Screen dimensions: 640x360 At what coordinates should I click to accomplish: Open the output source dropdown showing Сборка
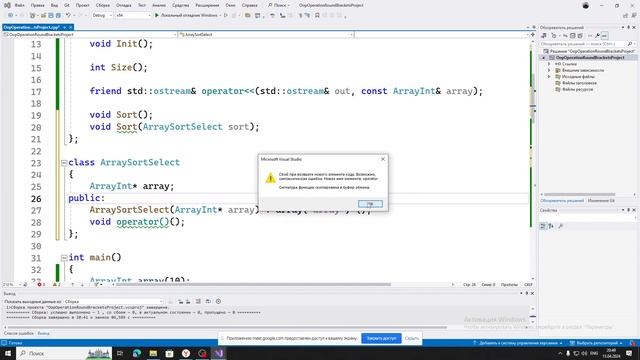tap(114, 301)
